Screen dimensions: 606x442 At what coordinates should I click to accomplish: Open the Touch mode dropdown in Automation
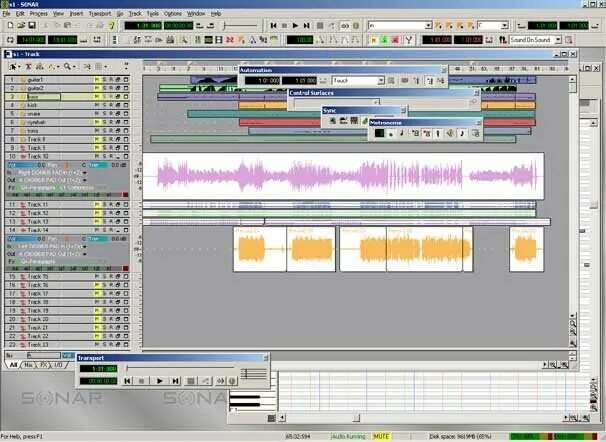[x=381, y=81]
